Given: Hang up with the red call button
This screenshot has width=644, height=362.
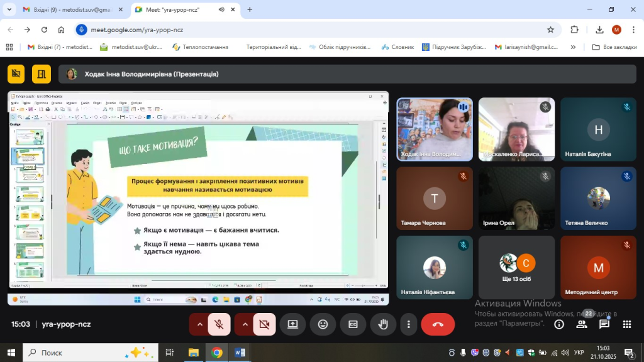Looking at the screenshot, I should pyautogui.click(x=438, y=324).
